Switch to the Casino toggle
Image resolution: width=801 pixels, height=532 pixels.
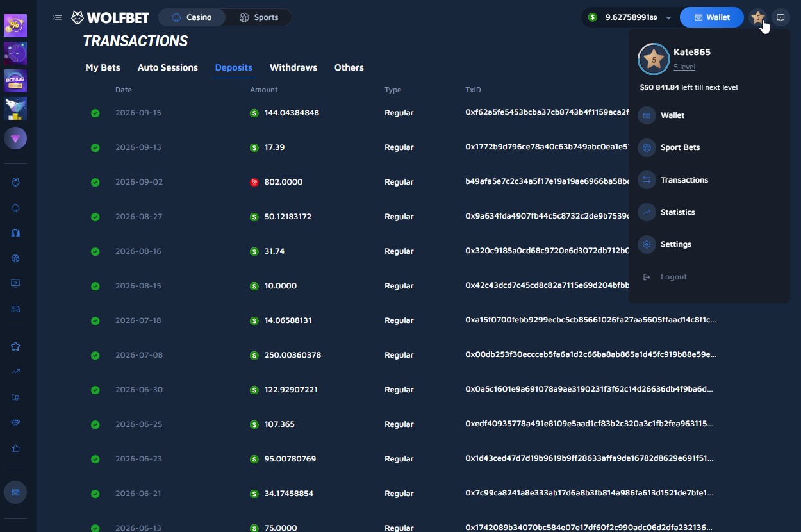click(x=192, y=17)
